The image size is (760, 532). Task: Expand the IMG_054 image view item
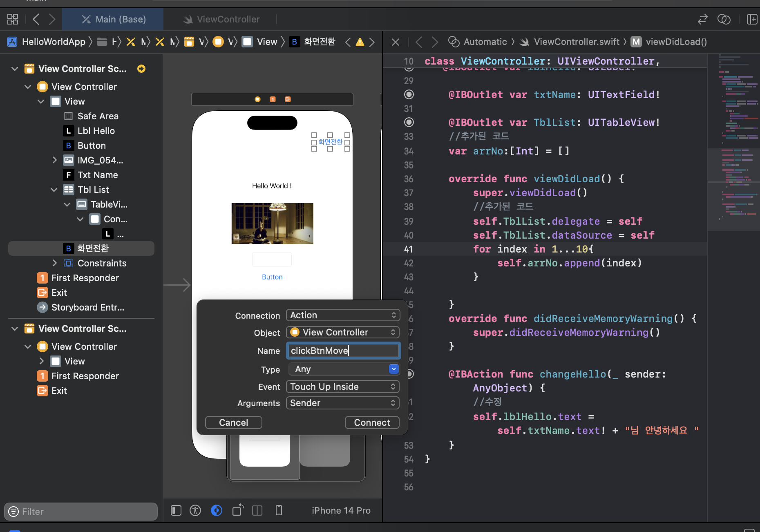(x=54, y=160)
